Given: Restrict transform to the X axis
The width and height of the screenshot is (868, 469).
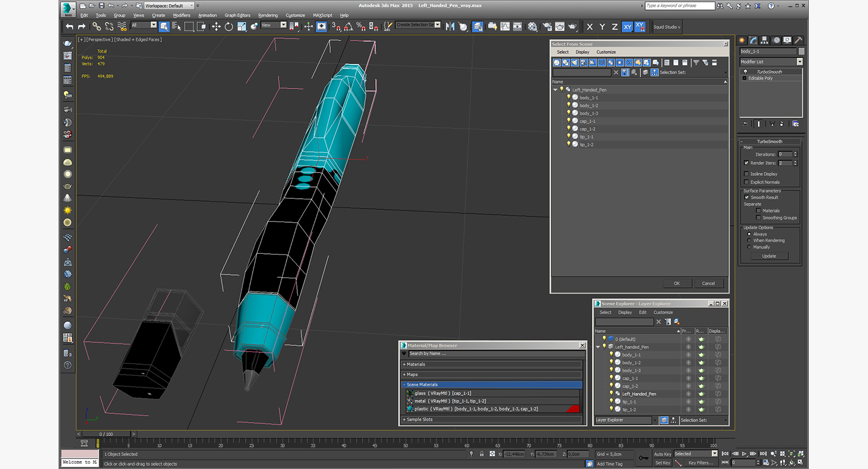Looking at the screenshot, I should point(589,27).
